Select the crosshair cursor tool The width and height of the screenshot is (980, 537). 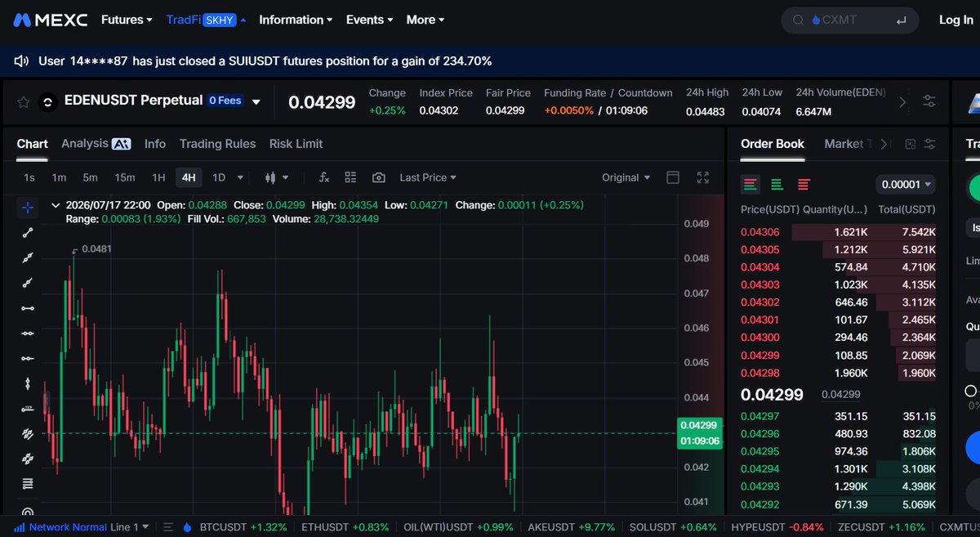[28, 207]
